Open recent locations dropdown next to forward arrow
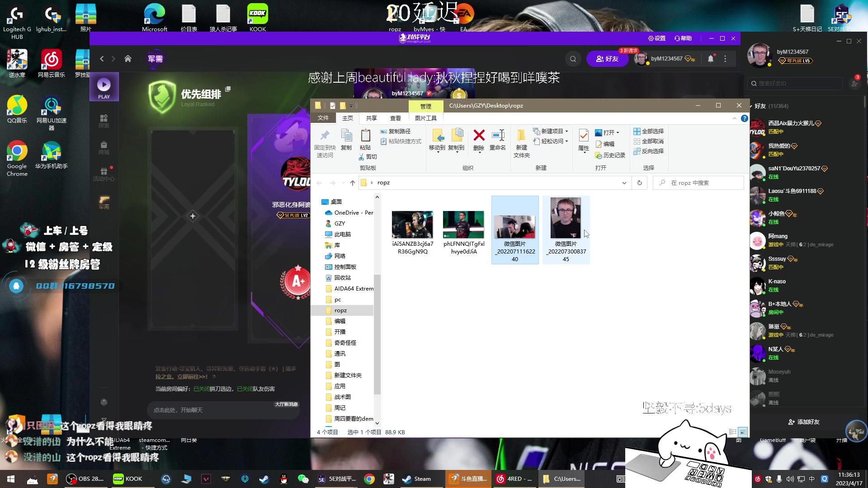Viewport: 868px width, 488px height. tap(343, 183)
